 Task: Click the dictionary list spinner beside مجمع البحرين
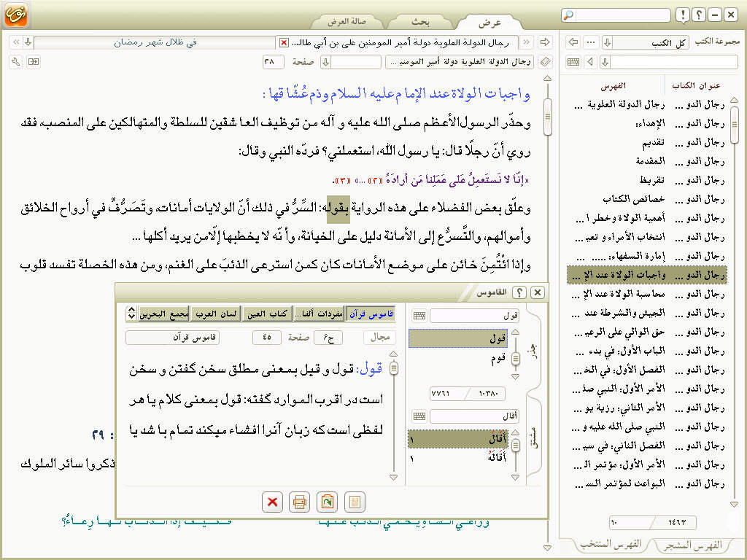click(x=131, y=314)
